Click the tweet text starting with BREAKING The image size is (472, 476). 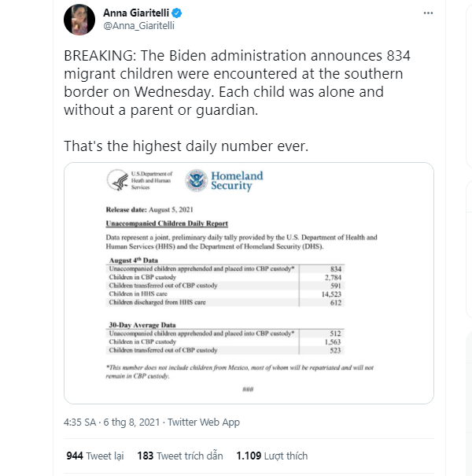tap(237, 83)
